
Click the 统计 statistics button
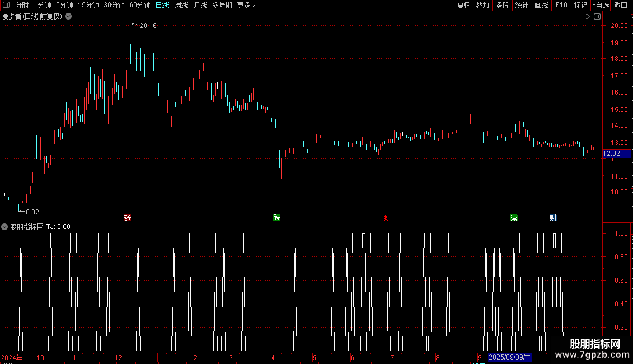(522, 5)
